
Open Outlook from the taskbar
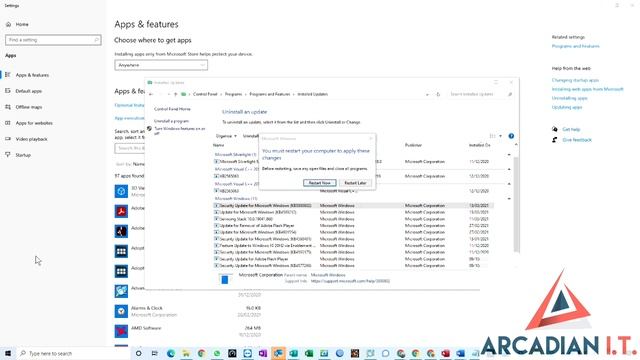[x=278, y=353]
